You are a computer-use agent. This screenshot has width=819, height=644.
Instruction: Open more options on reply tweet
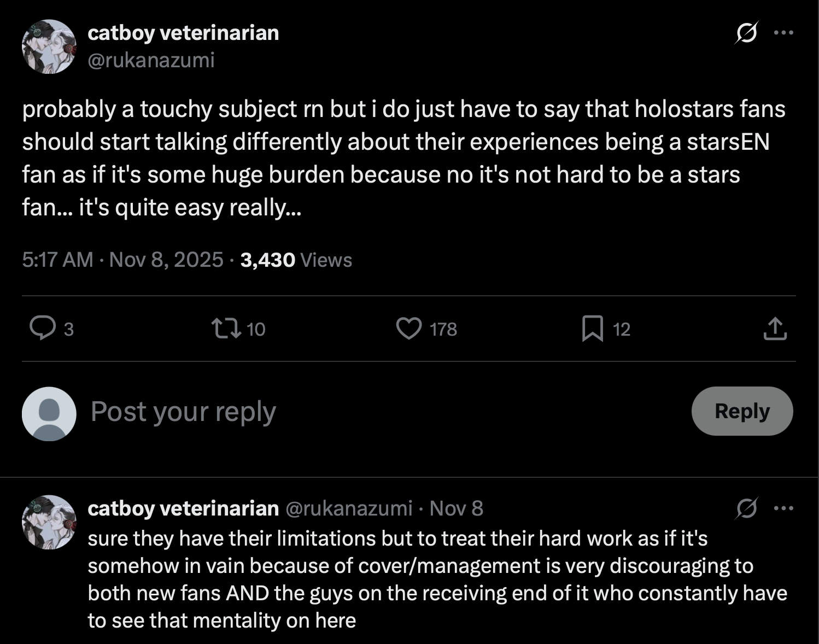tap(783, 508)
